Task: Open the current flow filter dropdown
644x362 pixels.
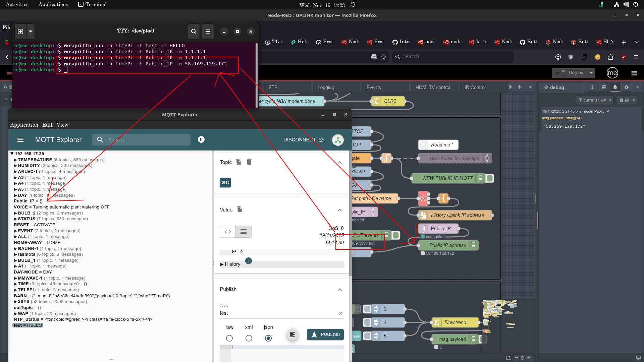Action: pyautogui.click(x=595, y=100)
